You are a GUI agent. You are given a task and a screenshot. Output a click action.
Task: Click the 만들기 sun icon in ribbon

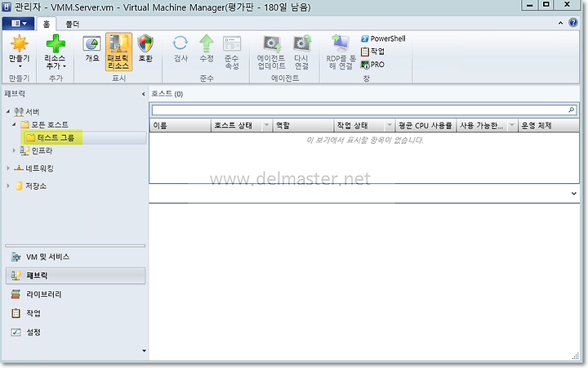click(x=19, y=43)
